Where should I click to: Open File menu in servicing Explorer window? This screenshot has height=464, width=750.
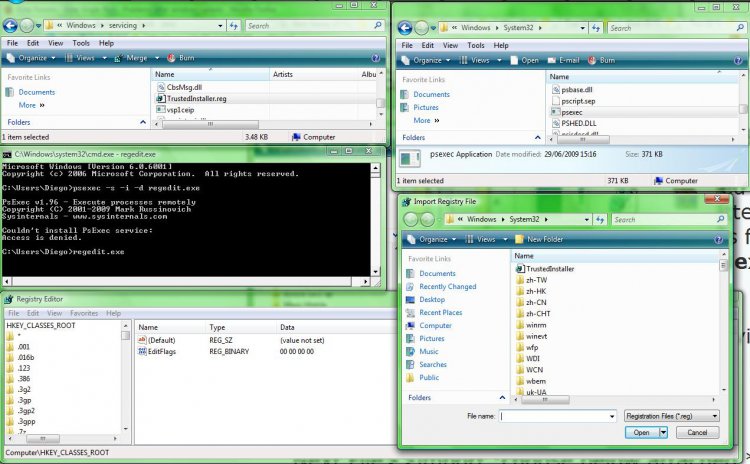(x=12, y=43)
